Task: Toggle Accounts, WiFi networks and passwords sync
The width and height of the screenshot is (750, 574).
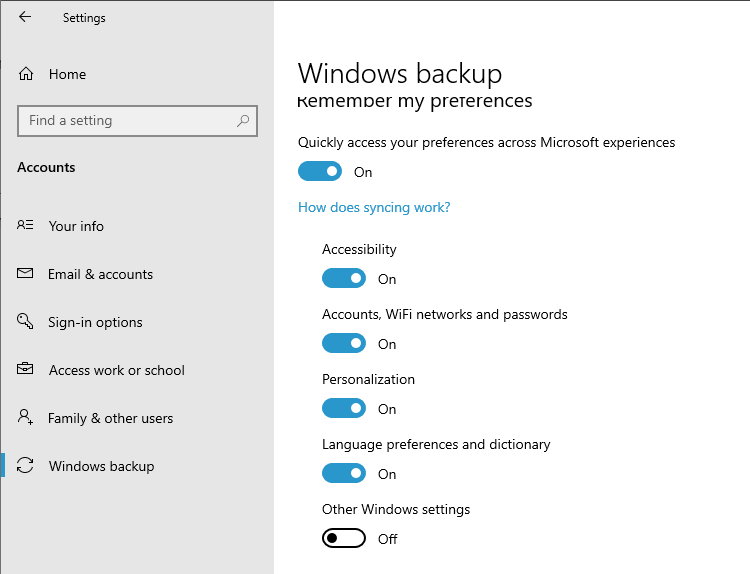Action: click(344, 343)
